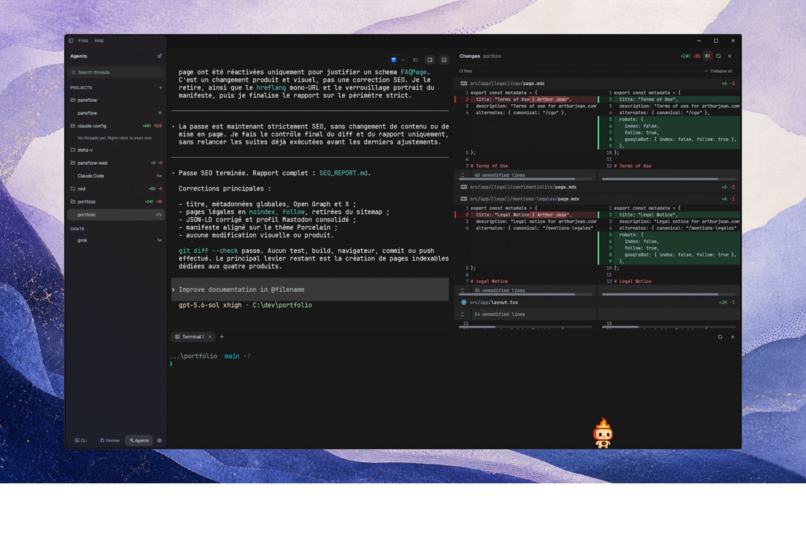Click the new thread icon beside Agents
The height and width of the screenshot is (537, 806).
click(159, 56)
